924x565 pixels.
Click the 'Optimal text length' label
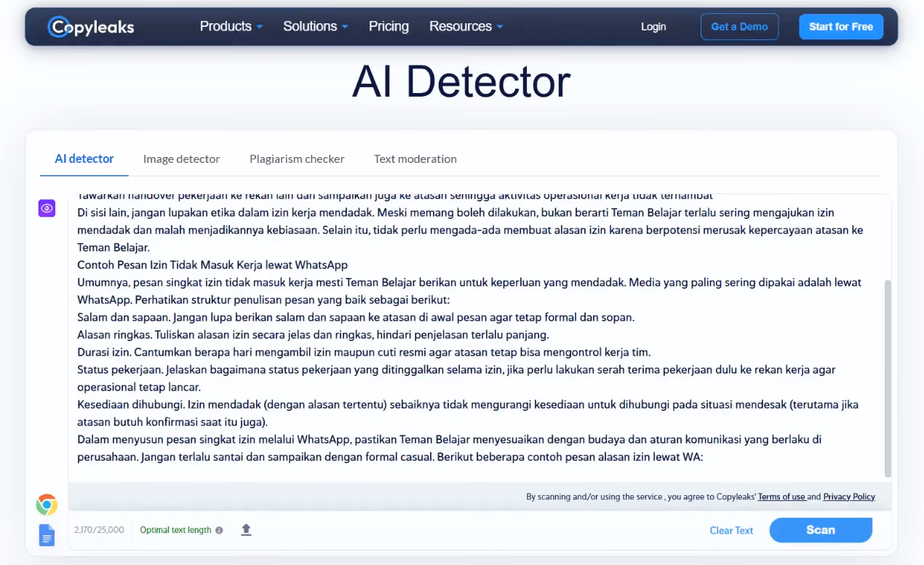[x=175, y=530]
